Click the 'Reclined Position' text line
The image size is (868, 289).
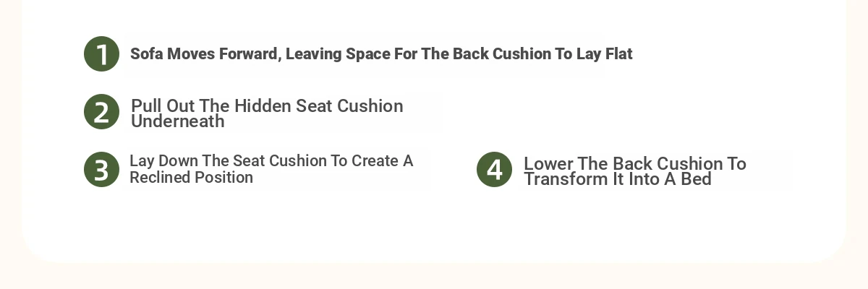191,177
